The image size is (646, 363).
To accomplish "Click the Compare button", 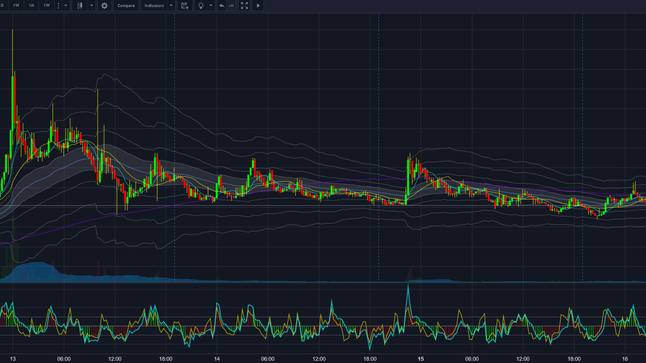I will pos(126,6).
